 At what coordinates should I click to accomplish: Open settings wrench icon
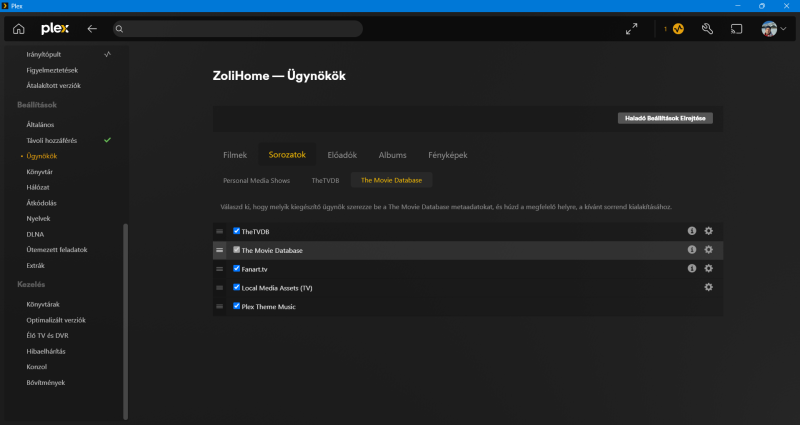point(707,29)
